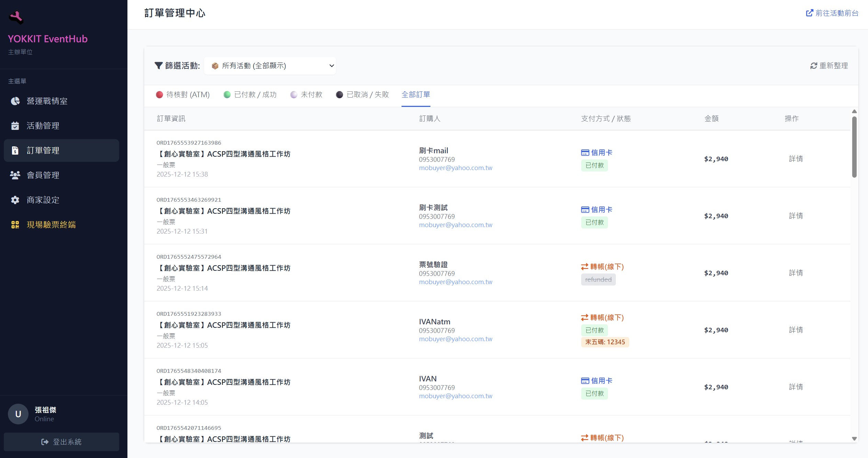This screenshot has height=458, width=868.
Task: Click the 活動管理 calendar icon
Action: click(x=15, y=126)
